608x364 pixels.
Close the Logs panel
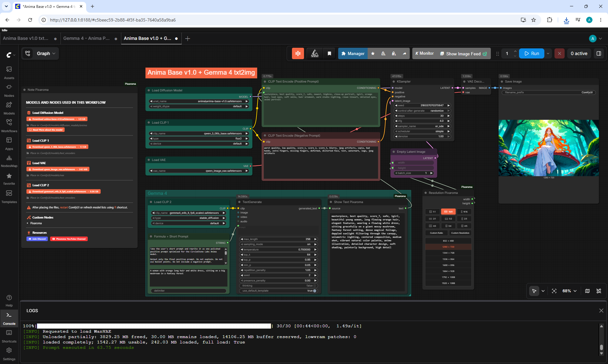(x=601, y=311)
